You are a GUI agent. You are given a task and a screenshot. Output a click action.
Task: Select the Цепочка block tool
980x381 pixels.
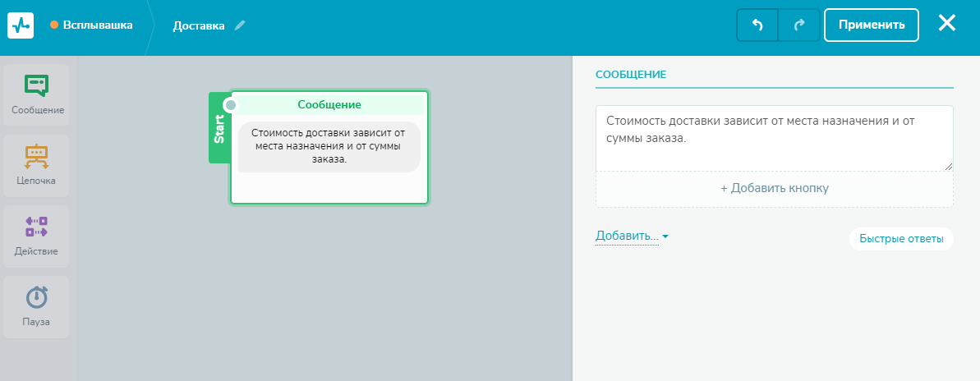[37, 166]
